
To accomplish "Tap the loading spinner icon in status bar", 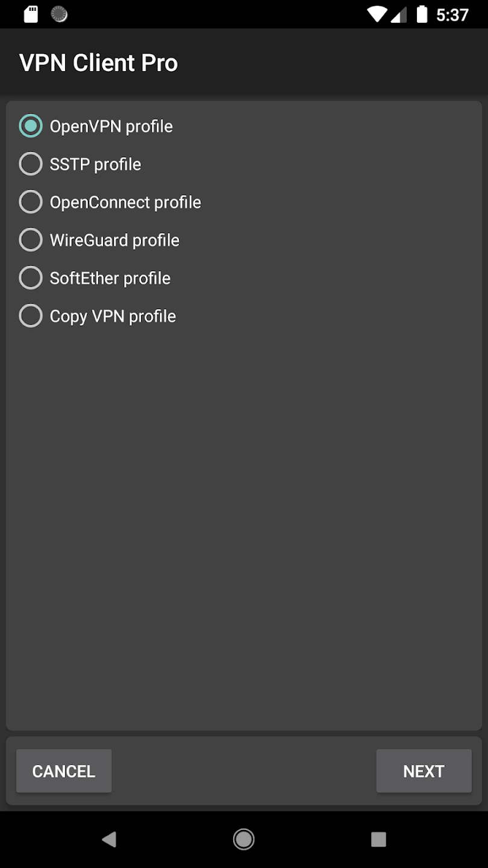I will coord(59,13).
